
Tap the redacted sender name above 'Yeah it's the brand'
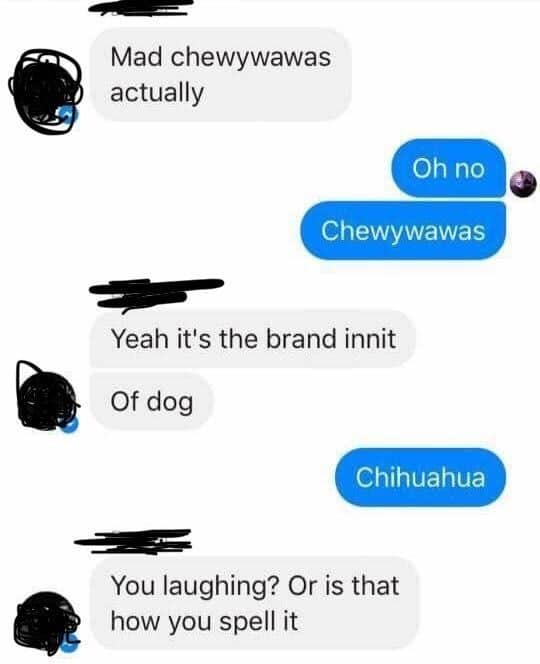point(156,294)
